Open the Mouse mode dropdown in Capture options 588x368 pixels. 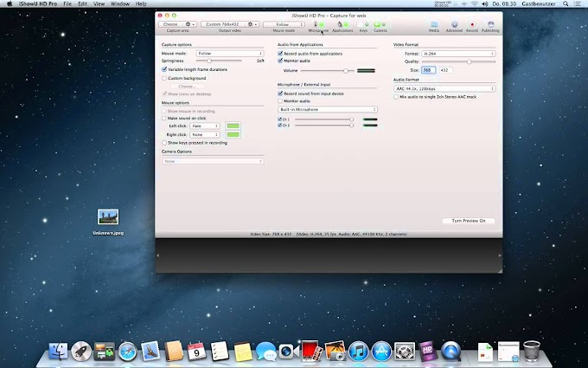point(230,54)
